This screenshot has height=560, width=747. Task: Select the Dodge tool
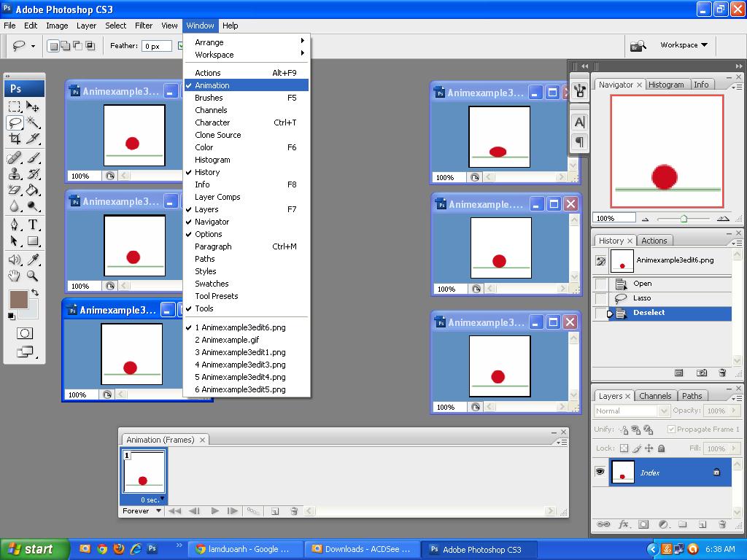coord(33,206)
